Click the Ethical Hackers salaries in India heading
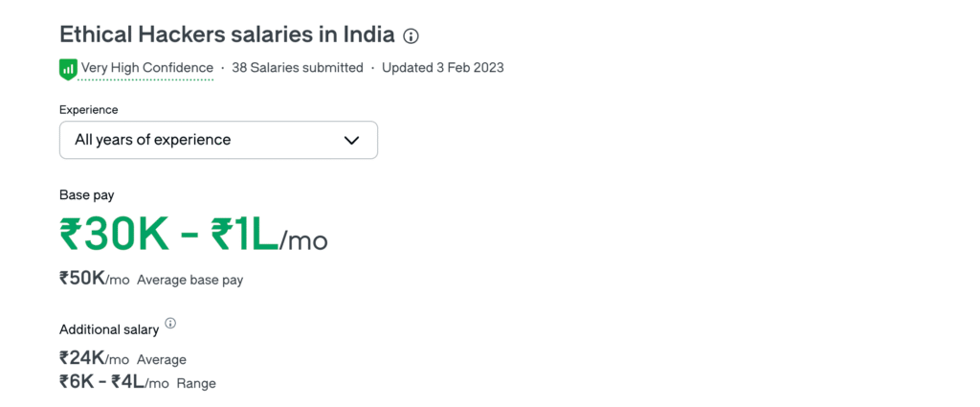980x407 pixels. coord(227,35)
